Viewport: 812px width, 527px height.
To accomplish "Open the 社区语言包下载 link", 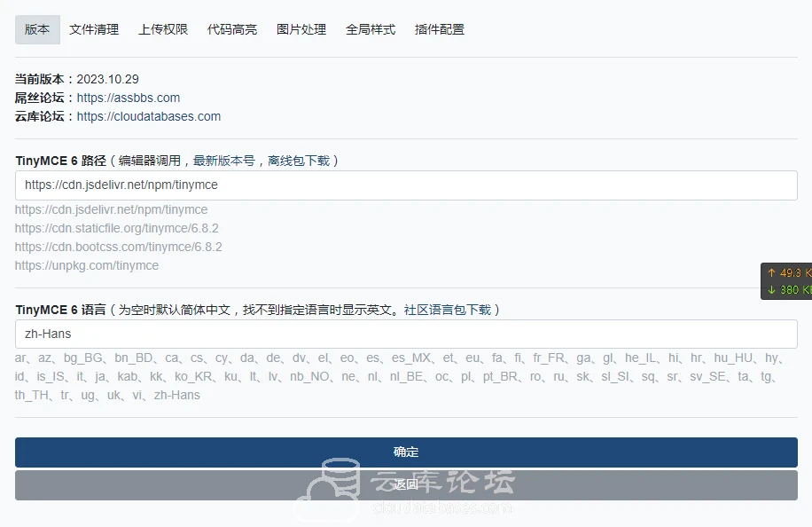I will click(x=448, y=310).
